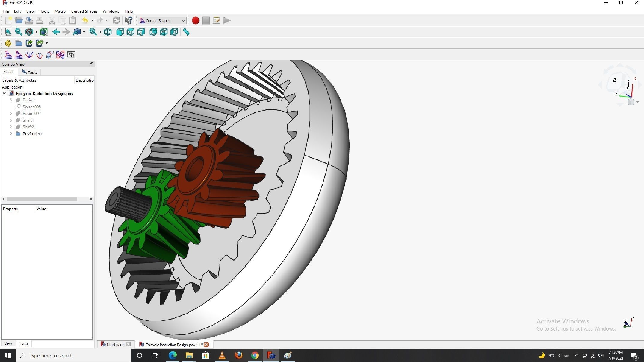Create a new document icon
644x362 pixels.
[8, 20]
